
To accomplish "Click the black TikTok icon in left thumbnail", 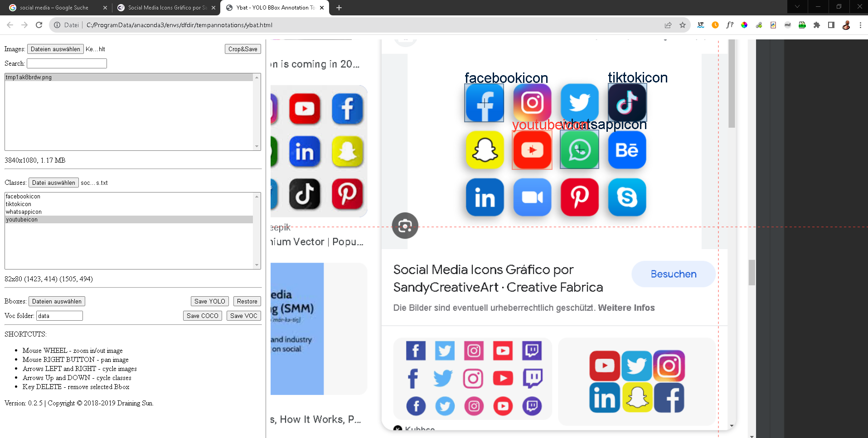I will point(305,194).
